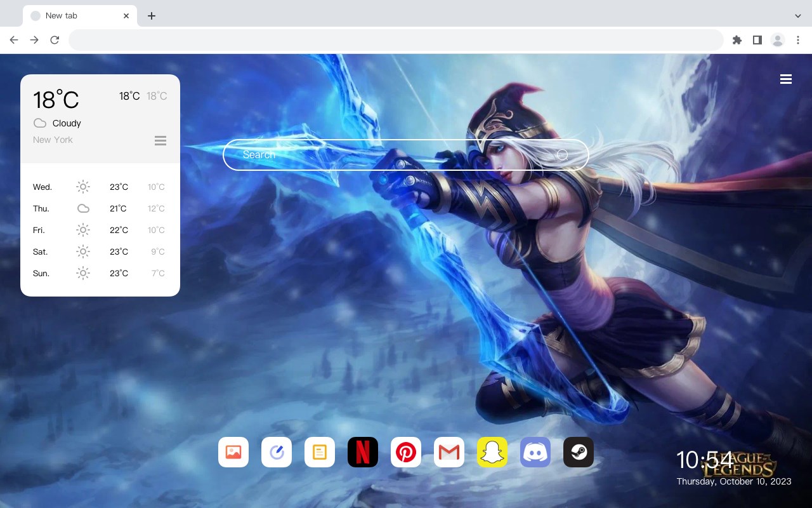Click Thursday's 12°C low temperature
This screenshot has height=508, width=812.
tap(156, 208)
